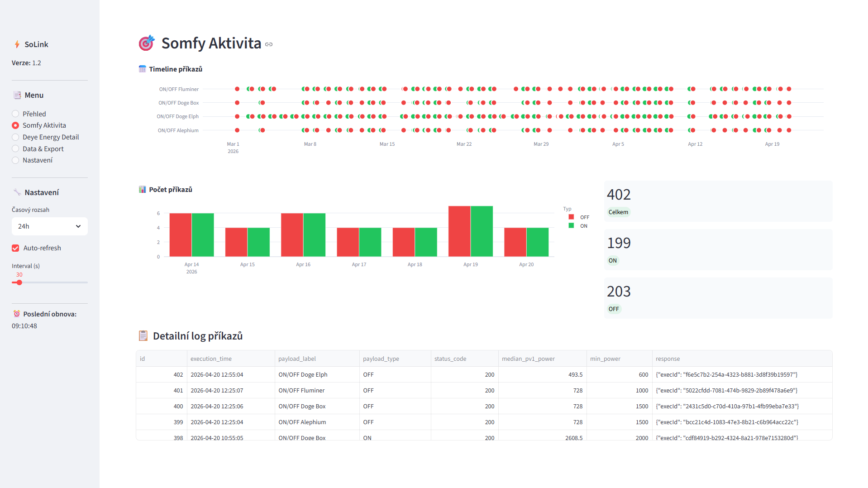
Task: Open the Časový rozsah 24h dropdown
Action: [49, 226]
